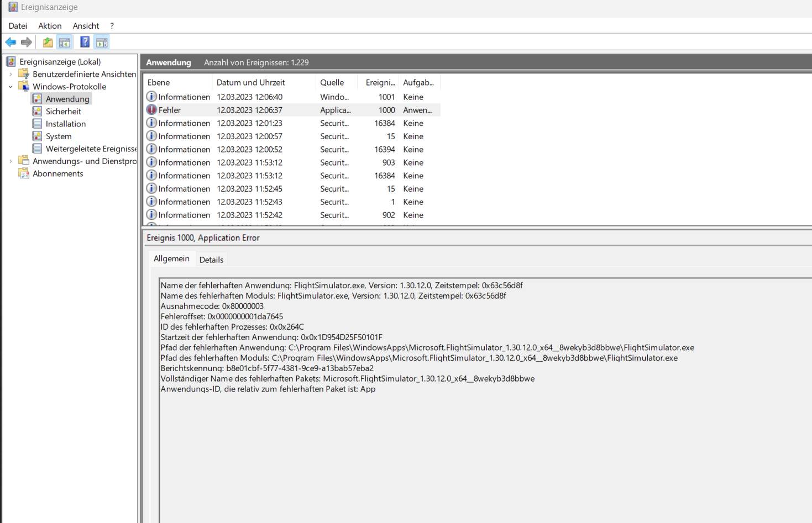Expand Anwendungs- und Dienstprotokolle node

(x=11, y=161)
